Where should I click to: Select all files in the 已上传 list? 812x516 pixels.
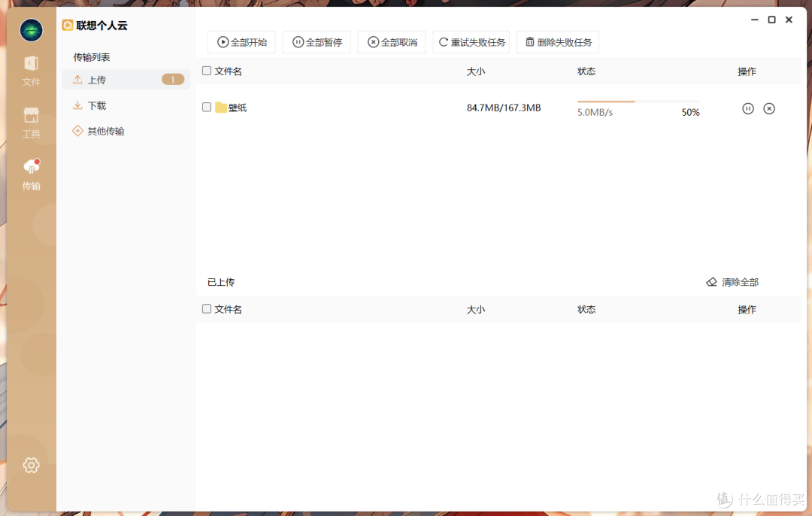pos(206,308)
